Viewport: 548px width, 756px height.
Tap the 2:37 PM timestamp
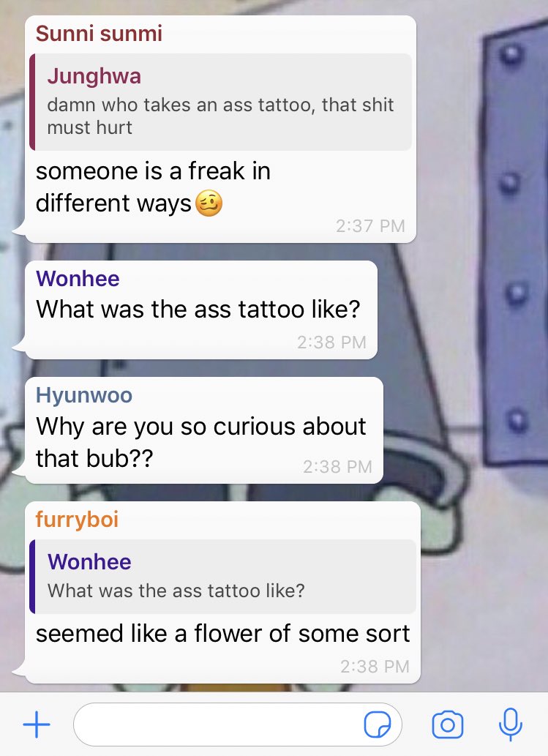pos(370,225)
